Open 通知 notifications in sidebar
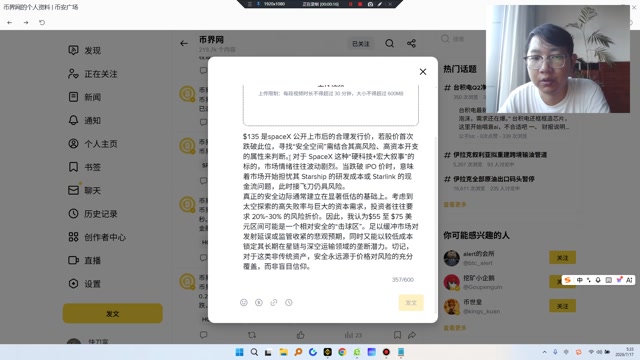This screenshot has height=360, width=640. click(x=84, y=120)
